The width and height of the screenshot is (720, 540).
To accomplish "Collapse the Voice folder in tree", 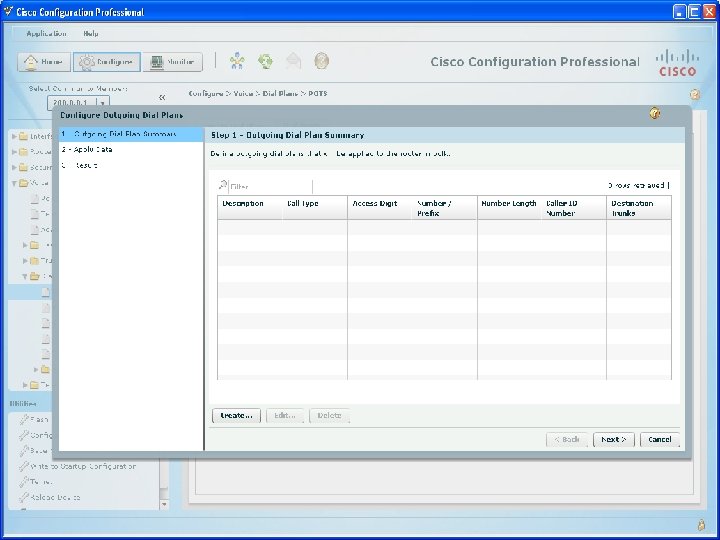I will (x=14, y=183).
